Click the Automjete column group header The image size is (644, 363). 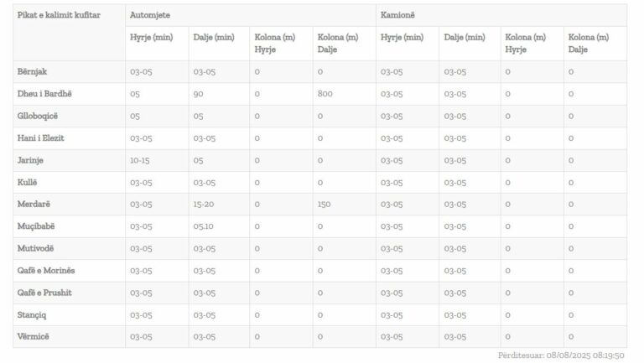pos(148,16)
